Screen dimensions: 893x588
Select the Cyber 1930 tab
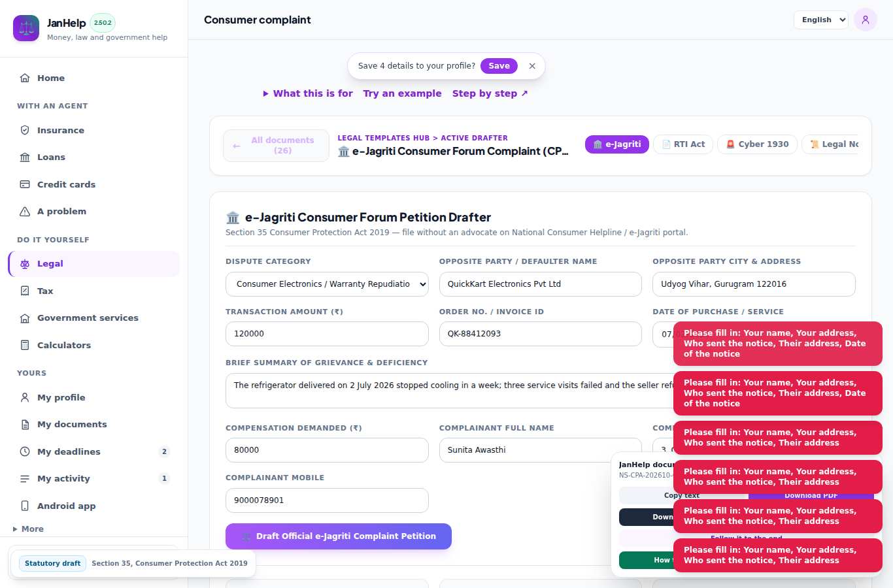point(757,144)
